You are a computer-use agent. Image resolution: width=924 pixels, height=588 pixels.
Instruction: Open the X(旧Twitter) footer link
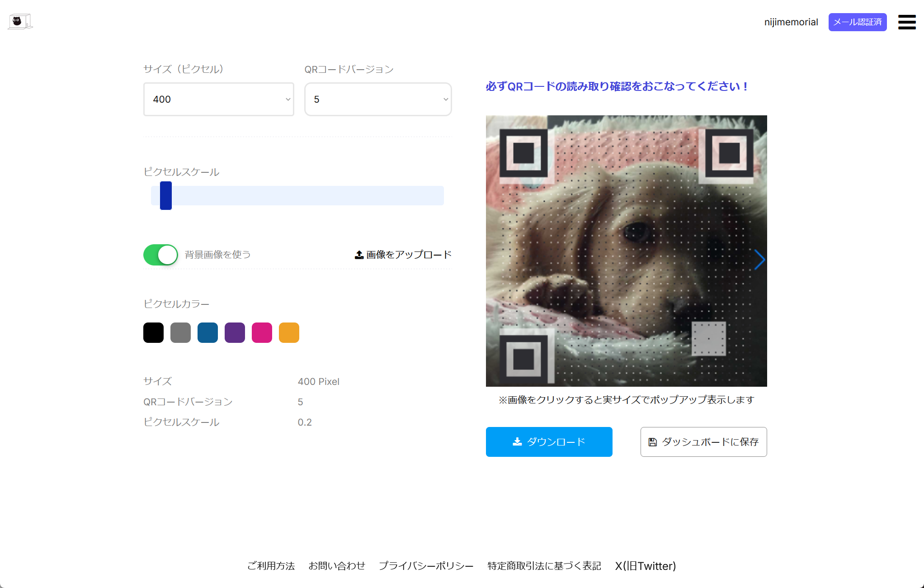646,566
